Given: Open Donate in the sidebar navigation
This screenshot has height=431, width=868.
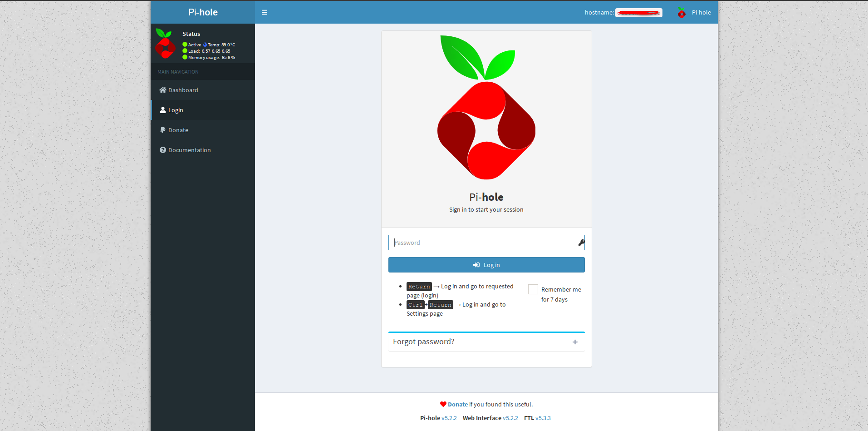Looking at the screenshot, I should tap(203, 130).
